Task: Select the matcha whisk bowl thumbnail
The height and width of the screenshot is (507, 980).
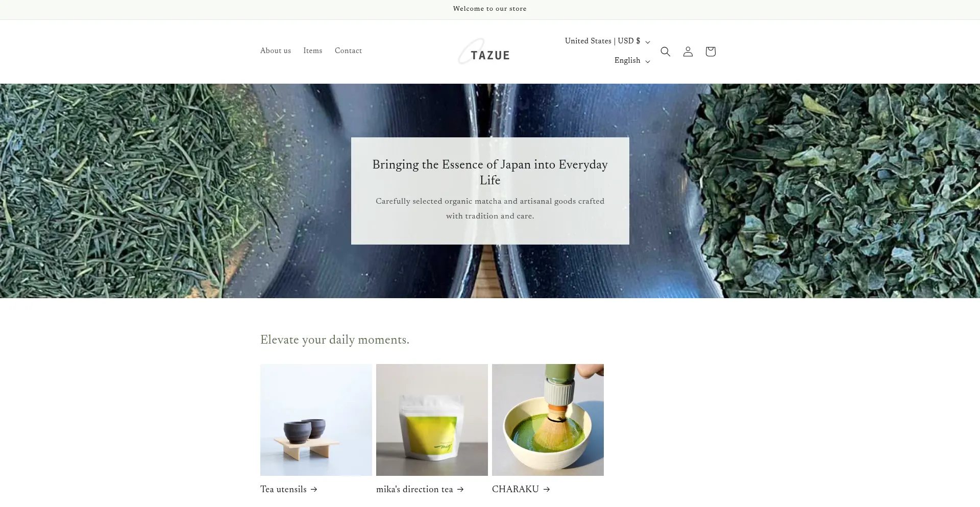Action: [x=548, y=420]
